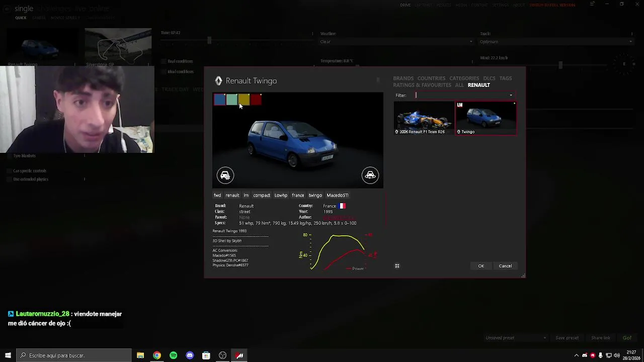Click the French flag next to Country

coord(342,206)
